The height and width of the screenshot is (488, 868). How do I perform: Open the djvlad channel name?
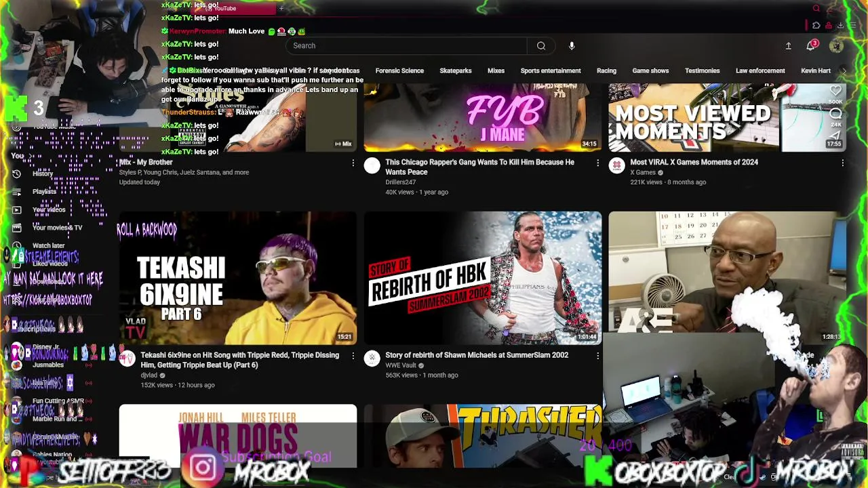(x=149, y=375)
